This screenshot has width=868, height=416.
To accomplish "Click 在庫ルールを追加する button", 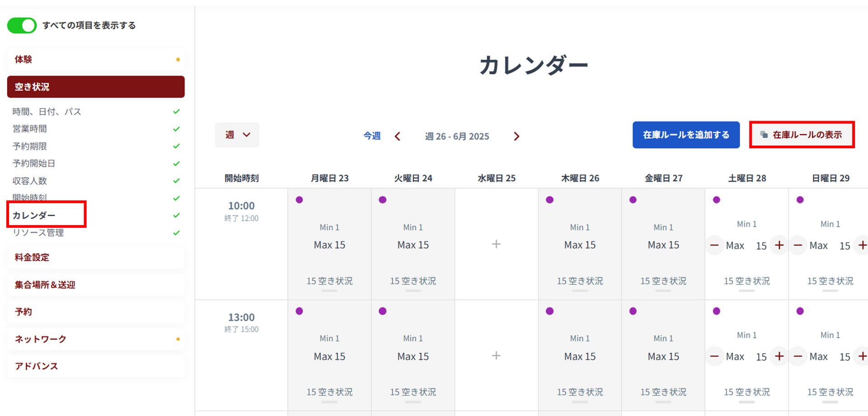I will point(686,135).
